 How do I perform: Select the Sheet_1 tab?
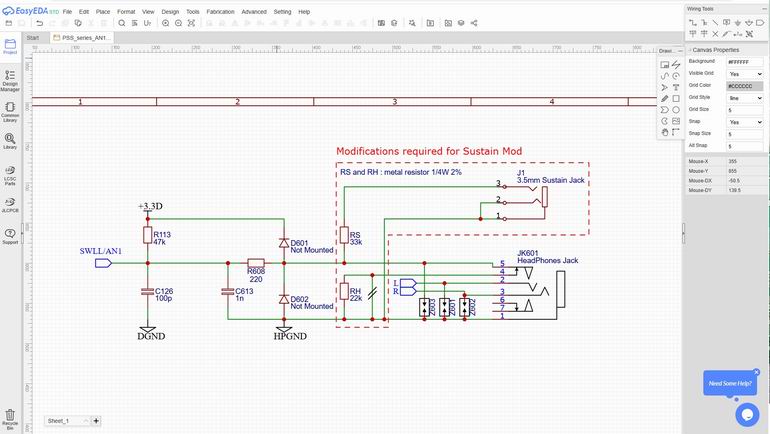coord(58,421)
